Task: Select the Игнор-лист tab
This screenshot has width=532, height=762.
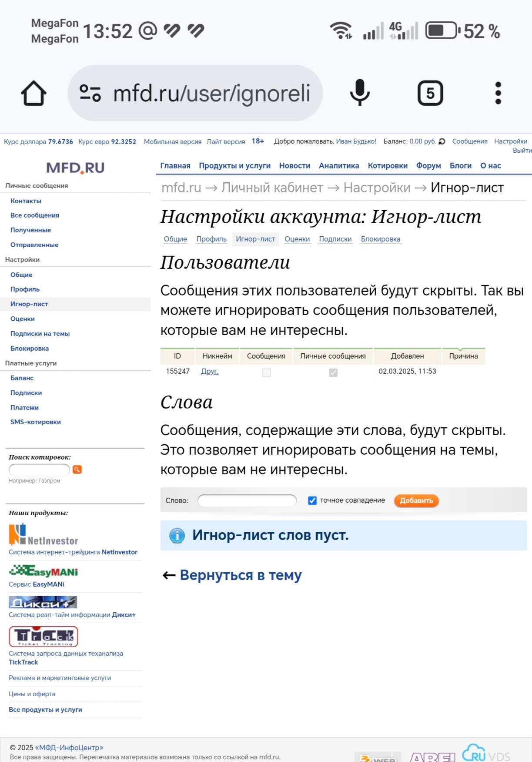Action: point(255,239)
